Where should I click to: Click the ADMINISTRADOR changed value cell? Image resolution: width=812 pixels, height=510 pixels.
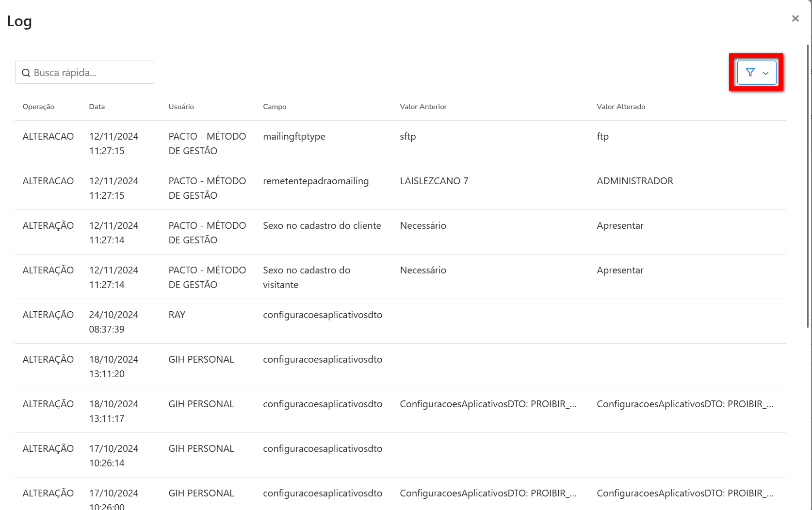pos(634,181)
